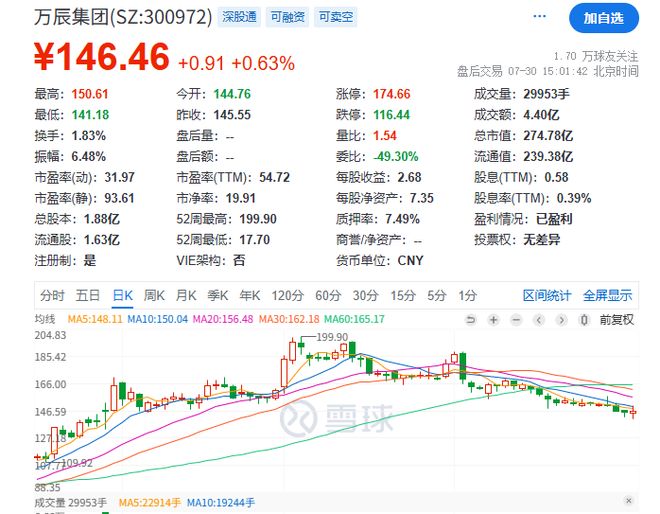660x514 pixels.
Task: Click the 成交量 value 29953手 in stats
Action: [x=546, y=94]
